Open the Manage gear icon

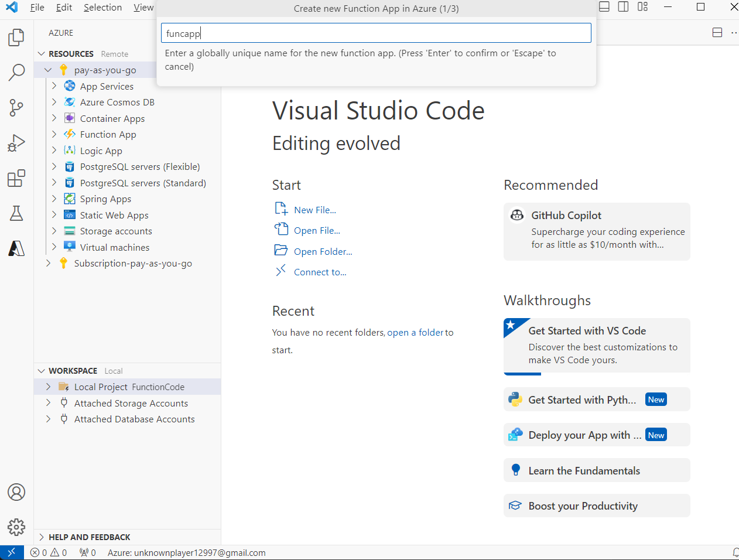click(x=16, y=527)
